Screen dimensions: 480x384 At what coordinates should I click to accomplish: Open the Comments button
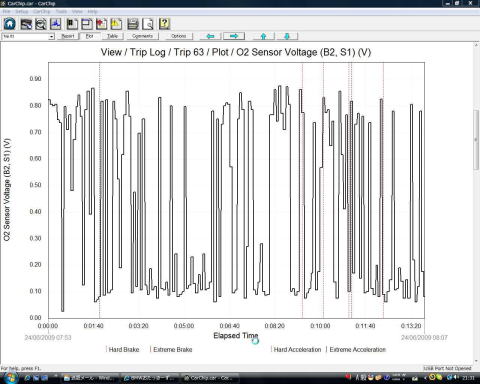pos(142,36)
